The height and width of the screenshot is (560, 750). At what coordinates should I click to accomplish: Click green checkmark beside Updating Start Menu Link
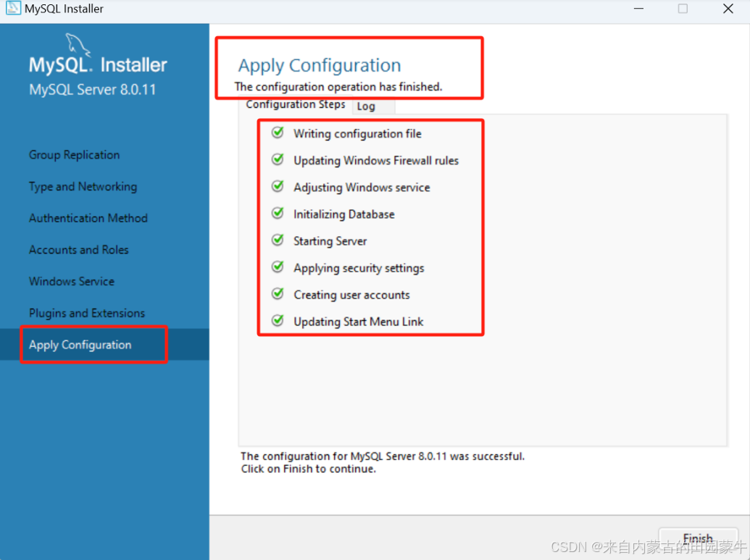pyautogui.click(x=278, y=320)
